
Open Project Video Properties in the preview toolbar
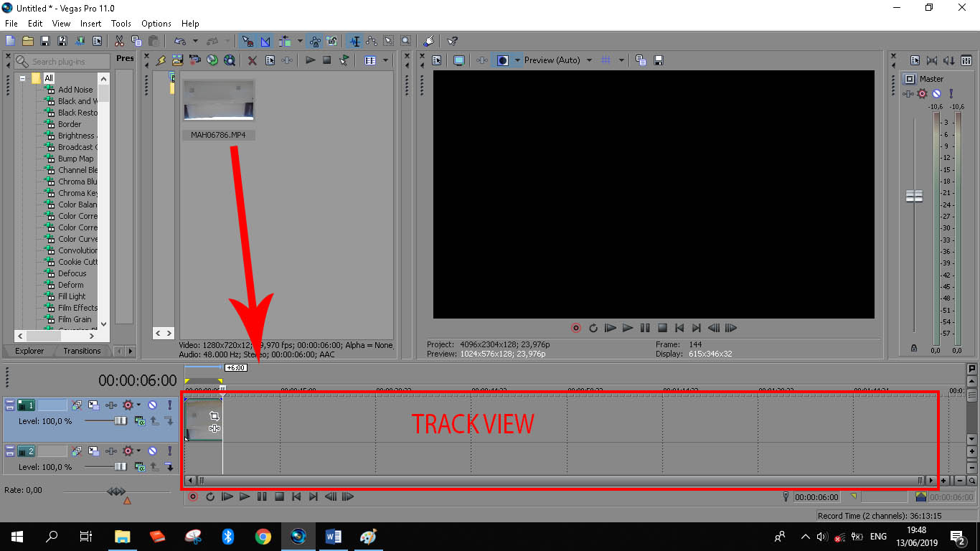click(436, 60)
